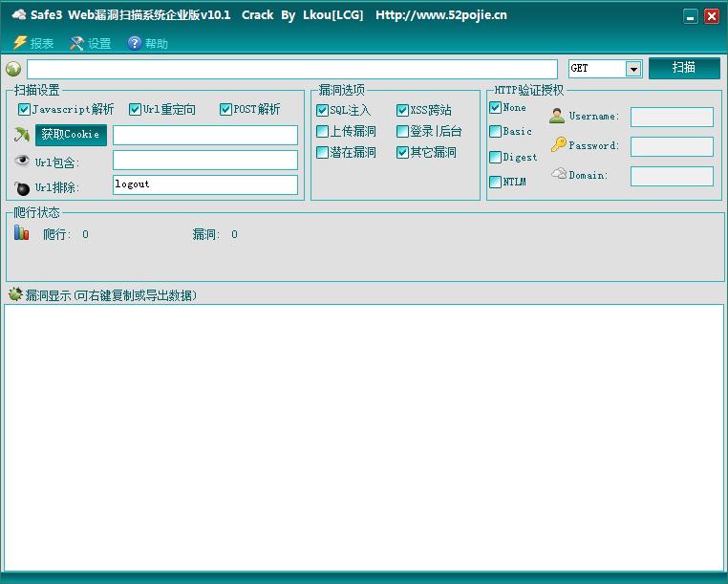This screenshot has height=584, width=728.
Task: Uncheck the SQL注入 option
Action: pos(322,111)
